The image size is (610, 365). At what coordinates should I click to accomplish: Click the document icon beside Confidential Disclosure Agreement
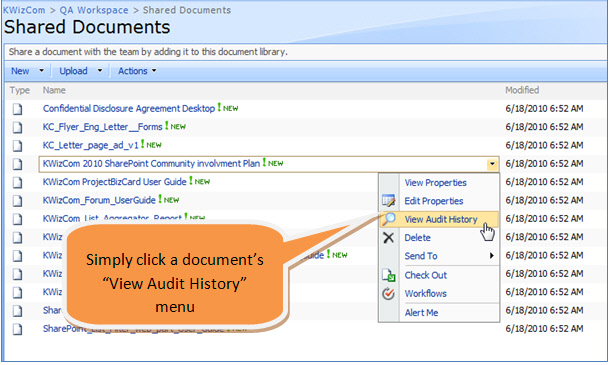[x=17, y=109]
